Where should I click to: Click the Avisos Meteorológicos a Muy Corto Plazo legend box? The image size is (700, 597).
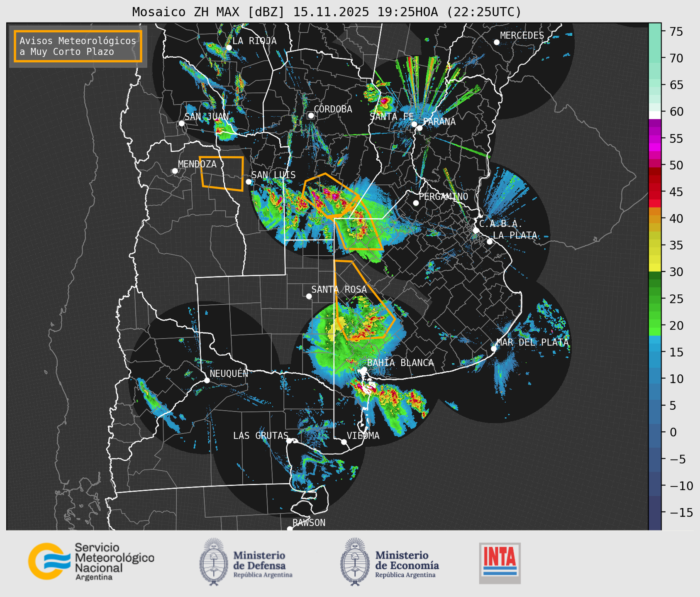pyautogui.click(x=78, y=46)
